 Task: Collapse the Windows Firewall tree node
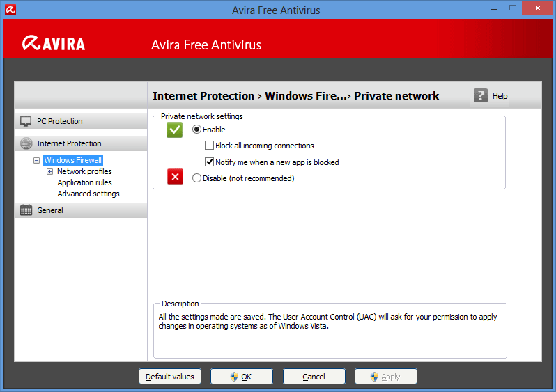click(36, 160)
